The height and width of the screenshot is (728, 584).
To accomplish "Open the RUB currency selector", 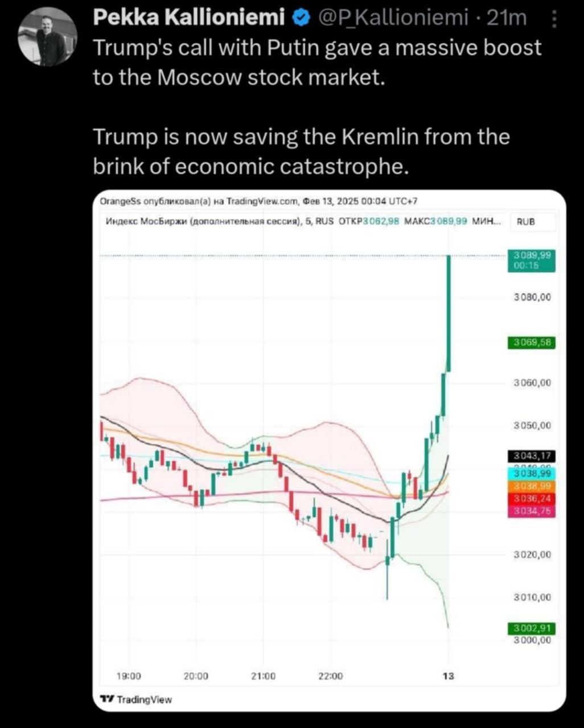I will pyautogui.click(x=525, y=222).
